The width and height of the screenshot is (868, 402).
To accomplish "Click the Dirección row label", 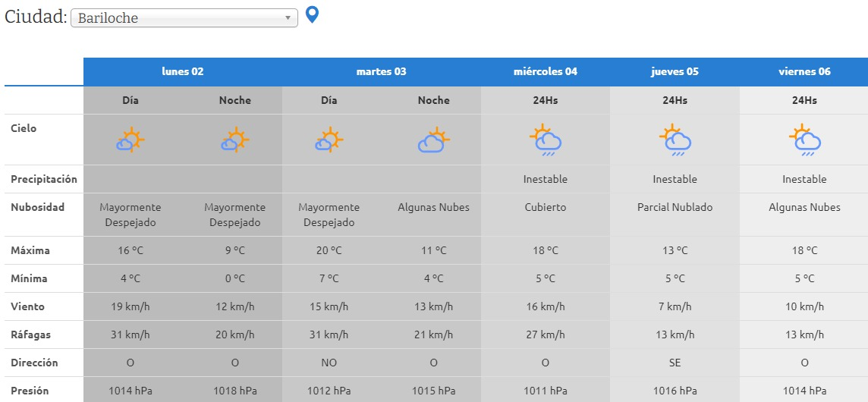I will point(34,363).
